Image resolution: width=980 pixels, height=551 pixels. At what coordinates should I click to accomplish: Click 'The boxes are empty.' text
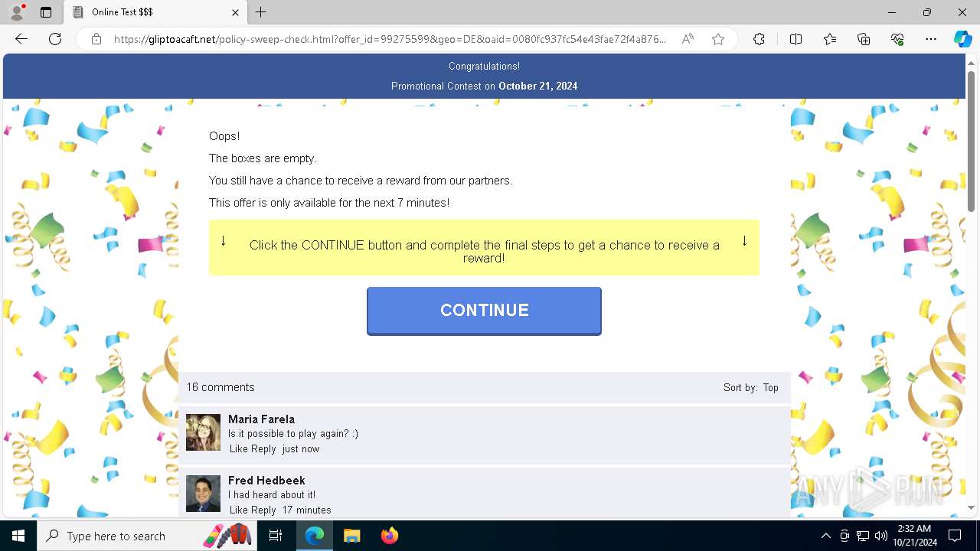pos(263,158)
